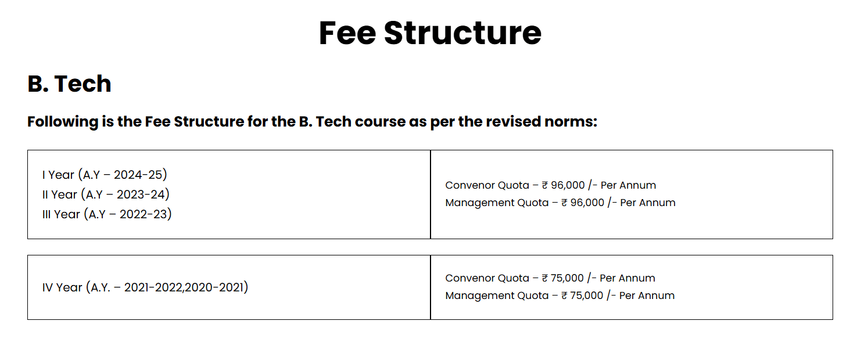Click the B. Tech section heading
The image size is (868, 346).
tap(69, 84)
